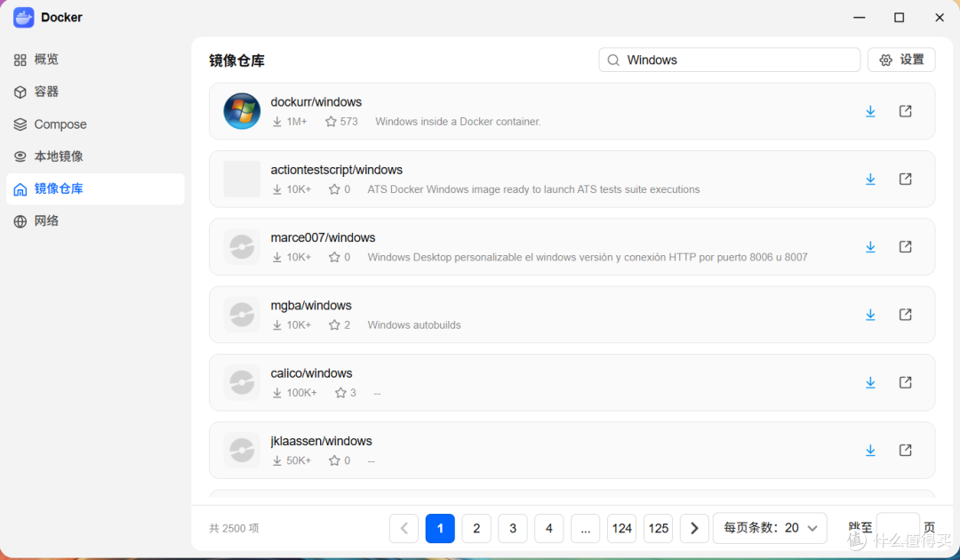
Task: Click the dockurr/windows logo thumbnail
Action: [242, 111]
